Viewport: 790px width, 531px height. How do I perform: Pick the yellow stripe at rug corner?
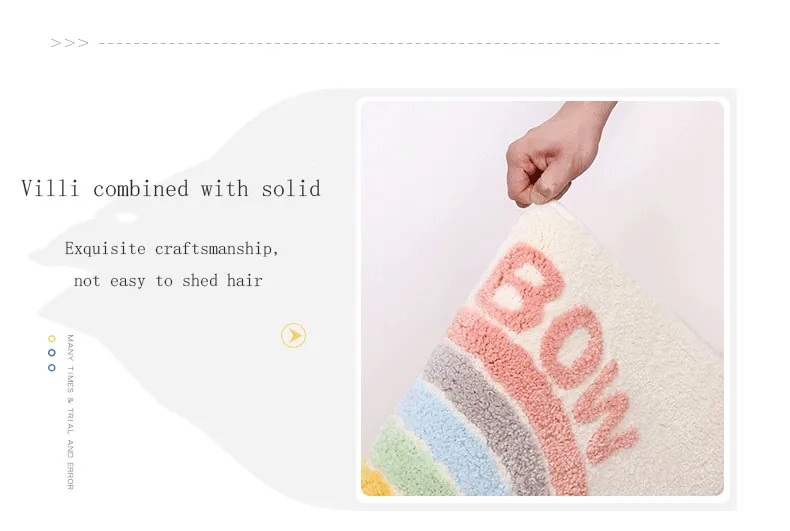tap(377, 480)
